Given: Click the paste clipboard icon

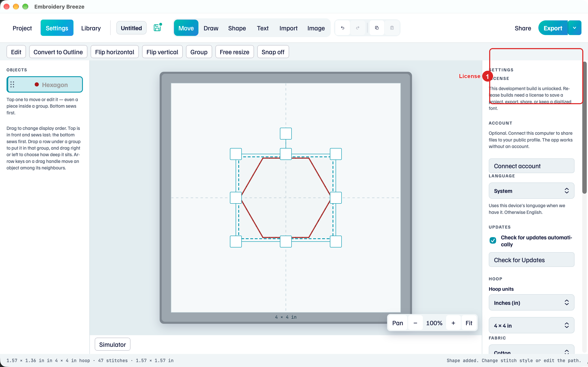Looking at the screenshot, I should coord(392,28).
